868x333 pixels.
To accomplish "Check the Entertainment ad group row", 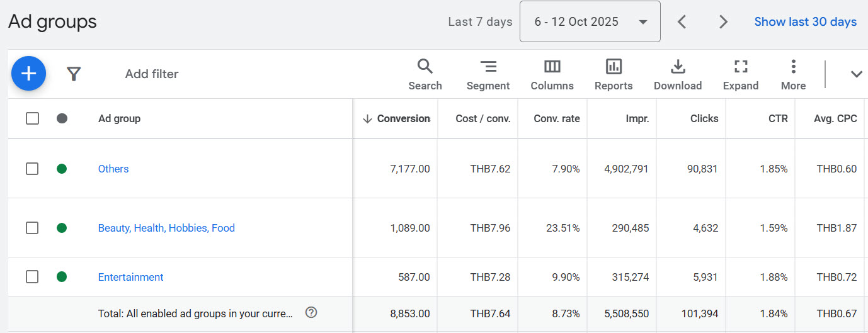I will tap(32, 277).
